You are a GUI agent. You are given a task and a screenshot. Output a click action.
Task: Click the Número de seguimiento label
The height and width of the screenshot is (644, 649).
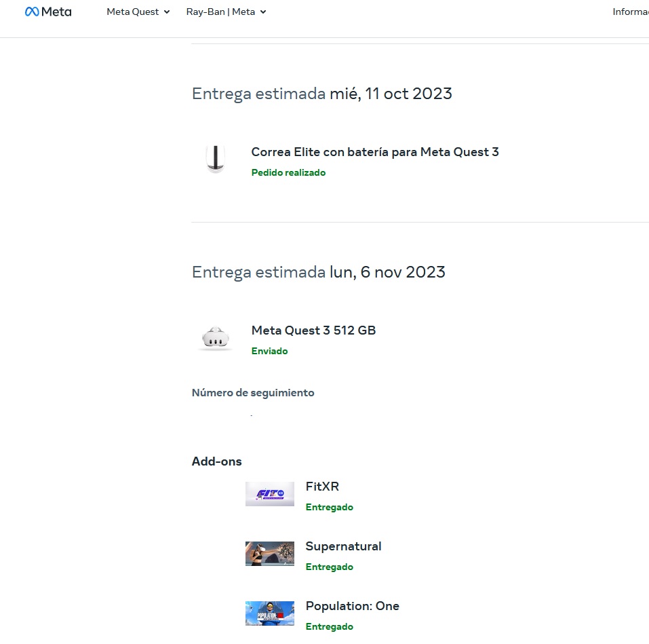253,393
